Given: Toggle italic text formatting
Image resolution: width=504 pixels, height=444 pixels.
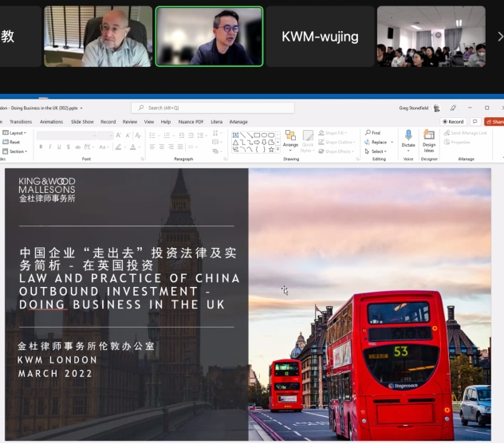Looking at the screenshot, I should pyautogui.click(x=49, y=147).
